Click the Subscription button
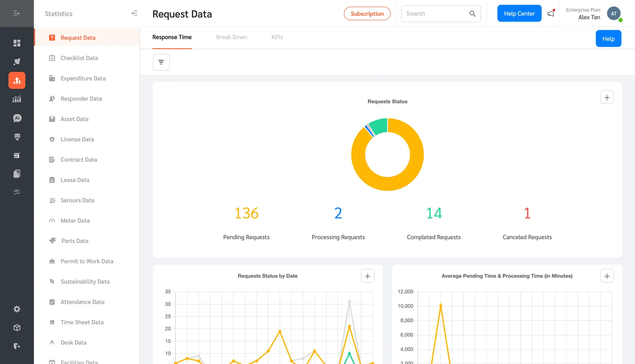The image size is (635, 364). (367, 13)
